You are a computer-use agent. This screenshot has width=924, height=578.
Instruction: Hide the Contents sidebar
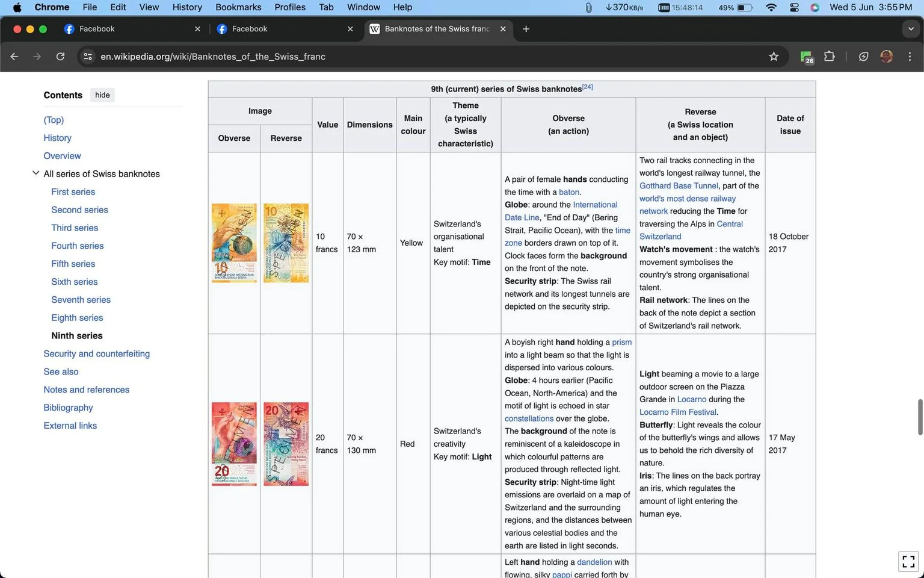[x=102, y=95]
